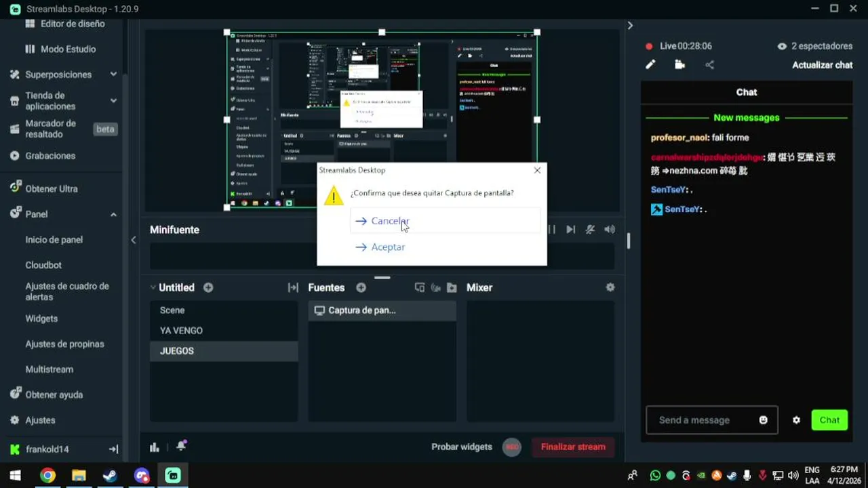Open chat settings gear icon

[x=796, y=420]
